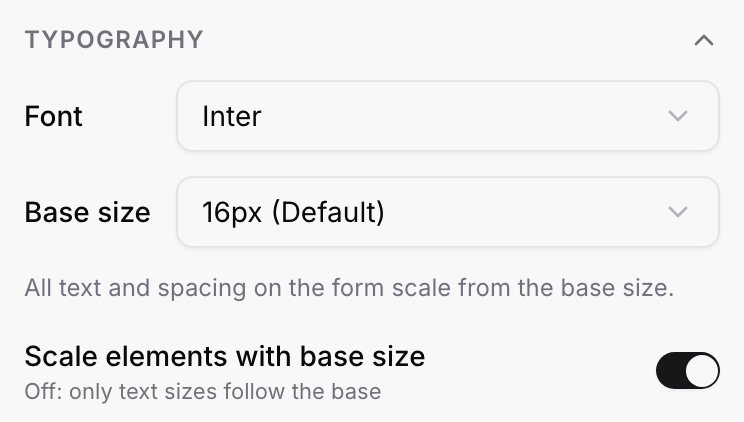Collapse the Typography section using the chevron
Screen dimensions: 744x422
click(704, 40)
